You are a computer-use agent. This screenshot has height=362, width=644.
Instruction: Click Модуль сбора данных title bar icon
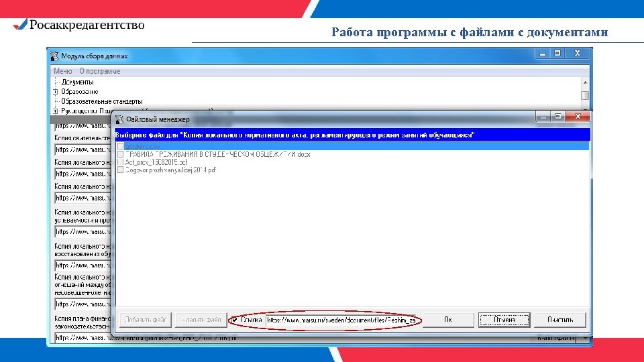(54, 56)
